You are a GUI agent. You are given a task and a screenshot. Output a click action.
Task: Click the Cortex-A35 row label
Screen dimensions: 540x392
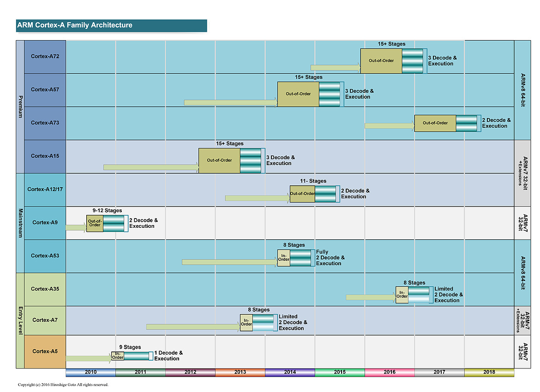point(45,289)
